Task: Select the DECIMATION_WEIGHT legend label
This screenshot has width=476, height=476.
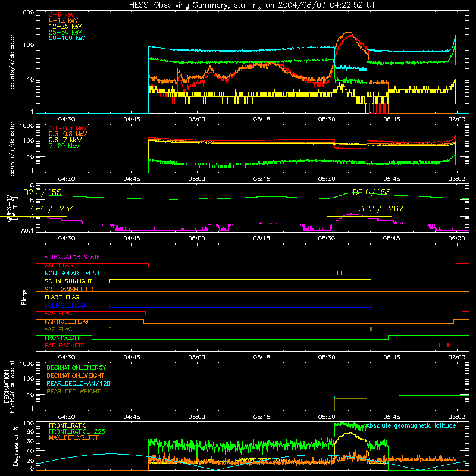Action: pos(76,375)
